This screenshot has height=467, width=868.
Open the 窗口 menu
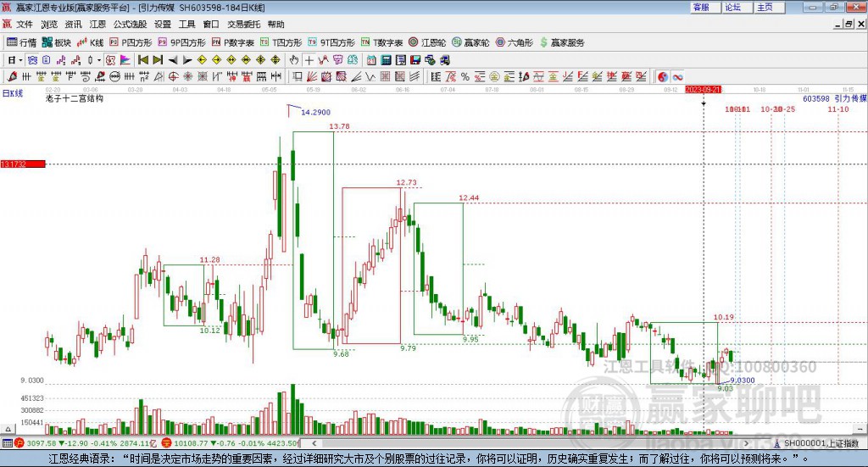pyautogui.click(x=211, y=25)
